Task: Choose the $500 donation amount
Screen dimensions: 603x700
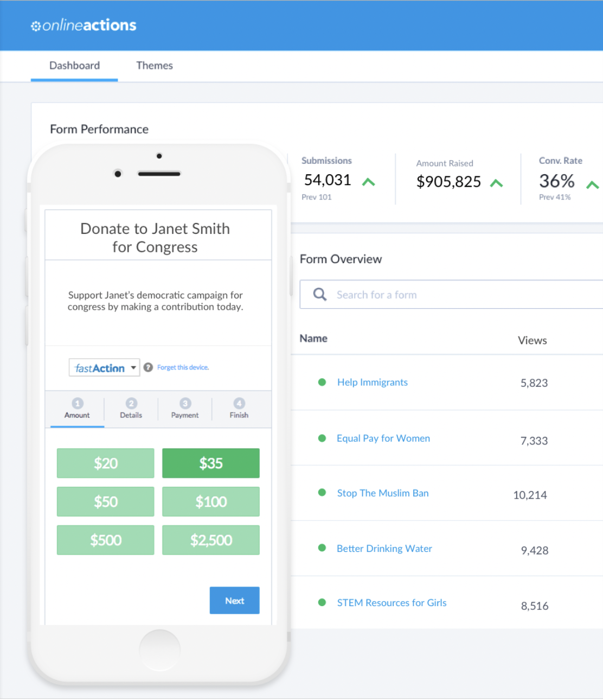Action: click(x=106, y=540)
